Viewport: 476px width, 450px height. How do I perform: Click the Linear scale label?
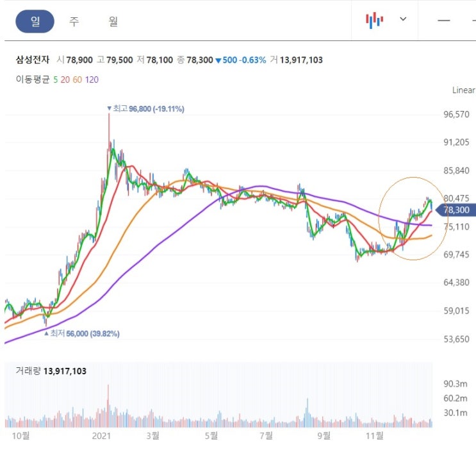click(464, 90)
